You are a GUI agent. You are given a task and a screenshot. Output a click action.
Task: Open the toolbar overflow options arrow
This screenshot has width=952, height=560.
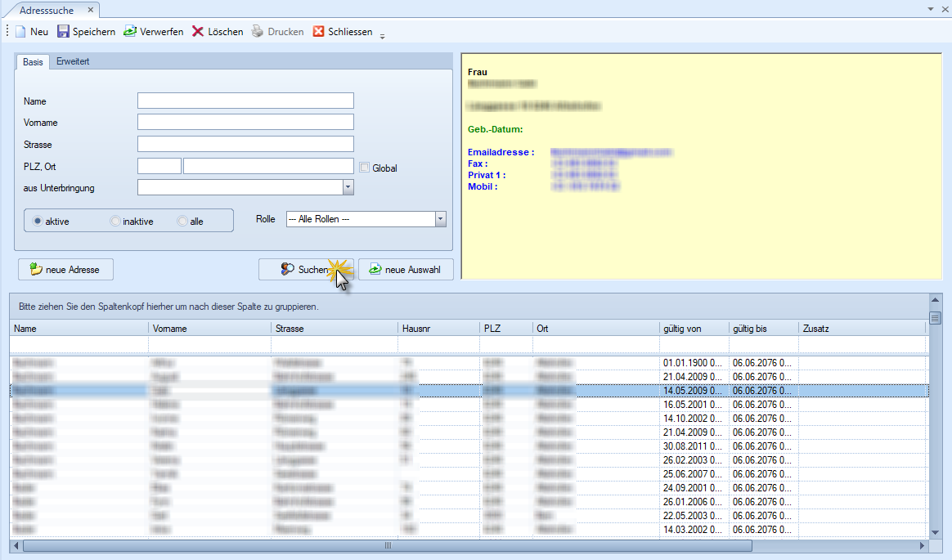pyautogui.click(x=383, y=34)
